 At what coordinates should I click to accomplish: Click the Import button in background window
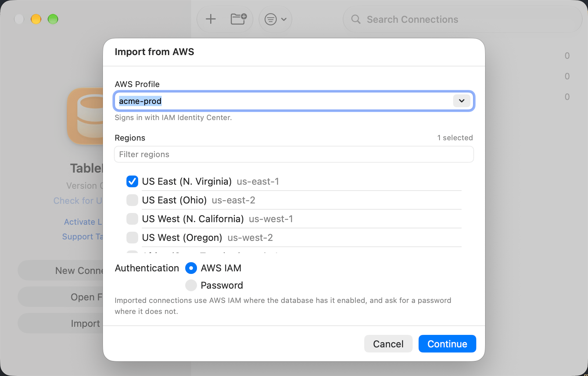[x=61, y=323]
